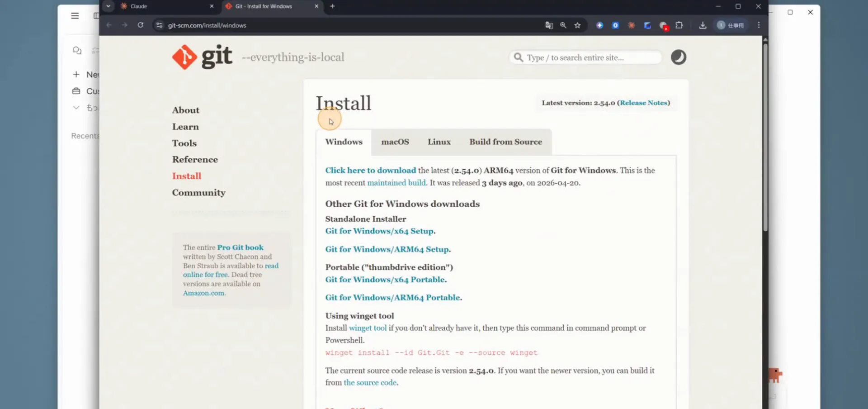This screenshot has width=868, height=409.
Task: Bookmark this page with star icon
Action: [577, 25]
